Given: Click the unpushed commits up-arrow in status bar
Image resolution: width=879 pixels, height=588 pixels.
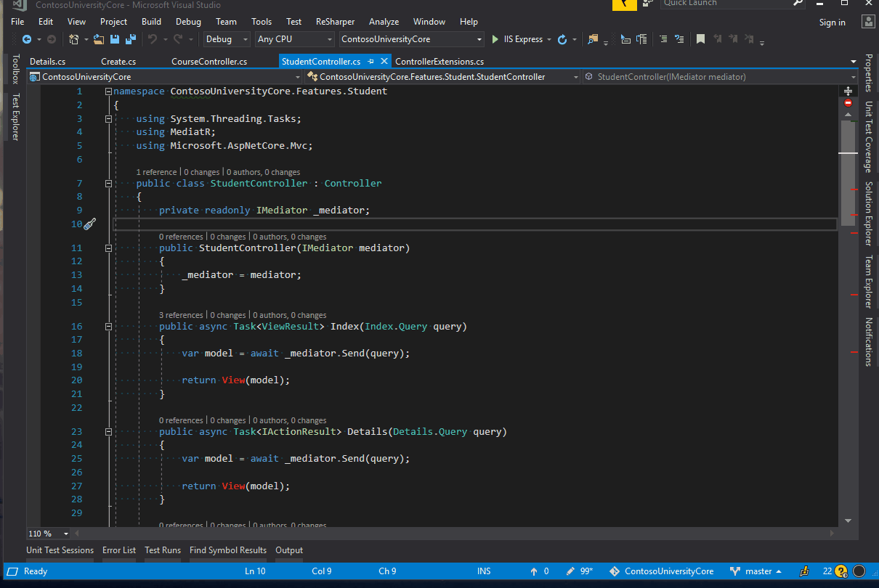Looking at the screenshot, I should [x=535, y=571].
